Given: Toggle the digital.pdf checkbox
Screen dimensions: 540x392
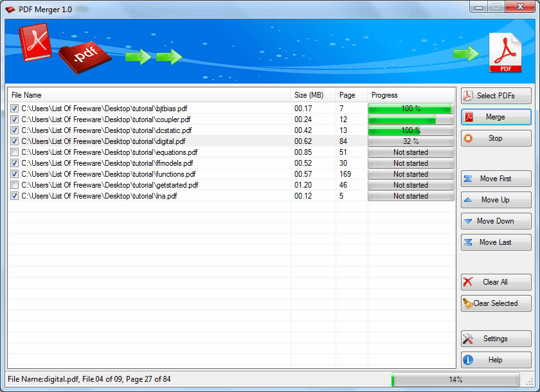Looking at the screenshot, I should pyautogui.click(x=14, y=141).
